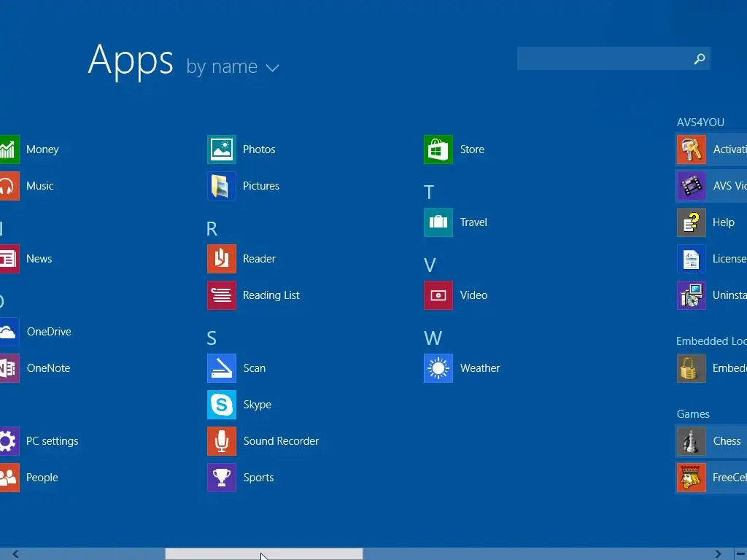Click the chevron next to by name
747x560 pixels.
click(272, 68)
